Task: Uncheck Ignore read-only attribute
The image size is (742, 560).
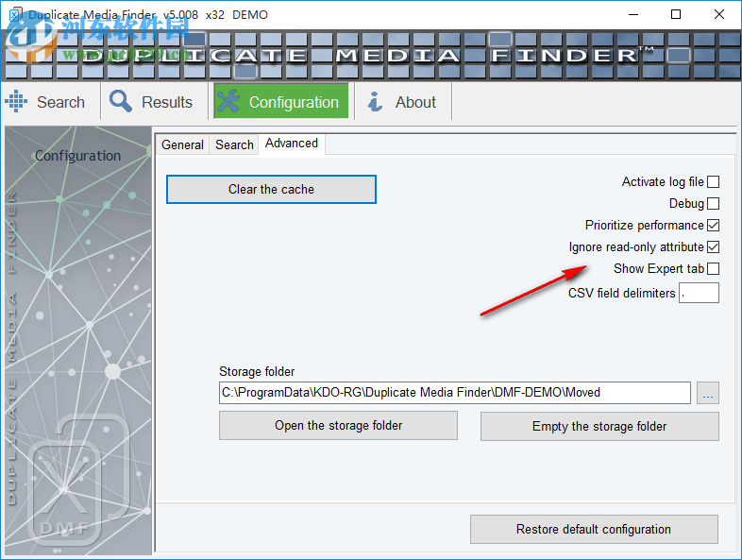Action: pyautogui.click(x=713, y=247)
